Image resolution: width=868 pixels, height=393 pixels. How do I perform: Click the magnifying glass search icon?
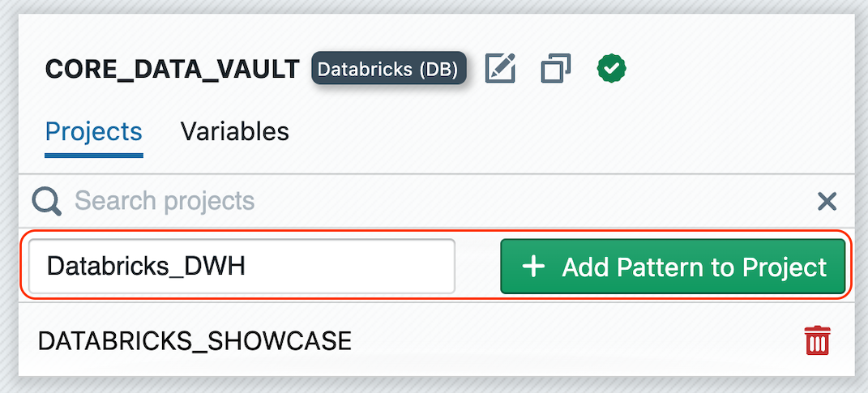click(47, 201)
